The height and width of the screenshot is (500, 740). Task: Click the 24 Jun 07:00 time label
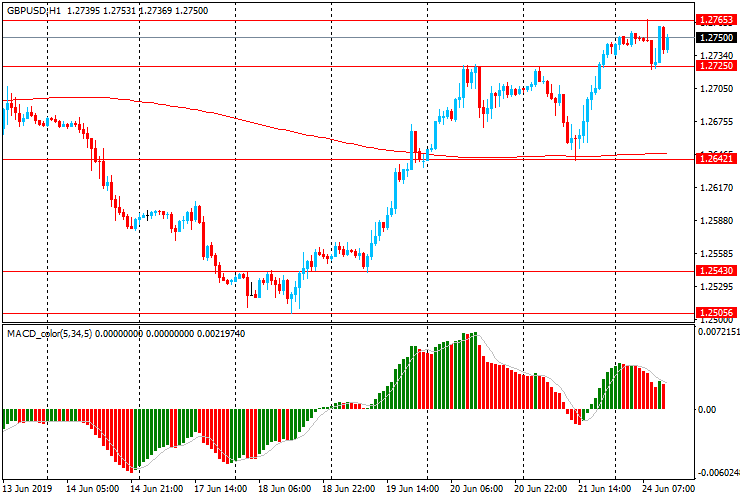click(x=668, y=488)
